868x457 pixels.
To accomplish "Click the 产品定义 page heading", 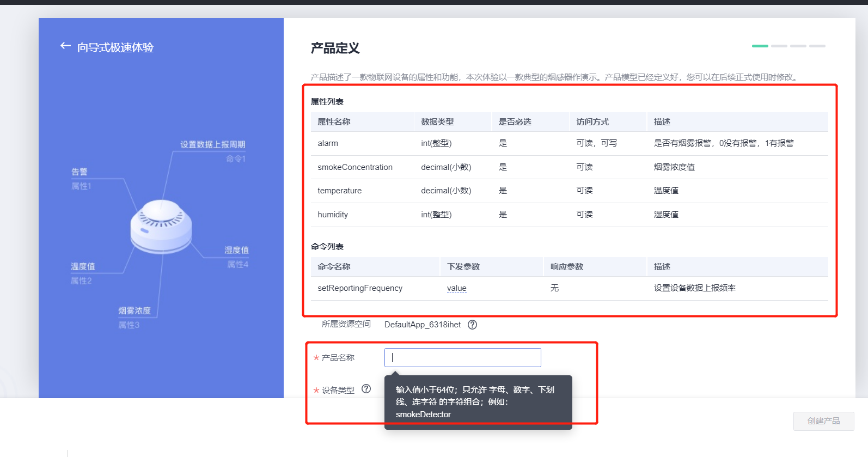I will click(335, 48).
